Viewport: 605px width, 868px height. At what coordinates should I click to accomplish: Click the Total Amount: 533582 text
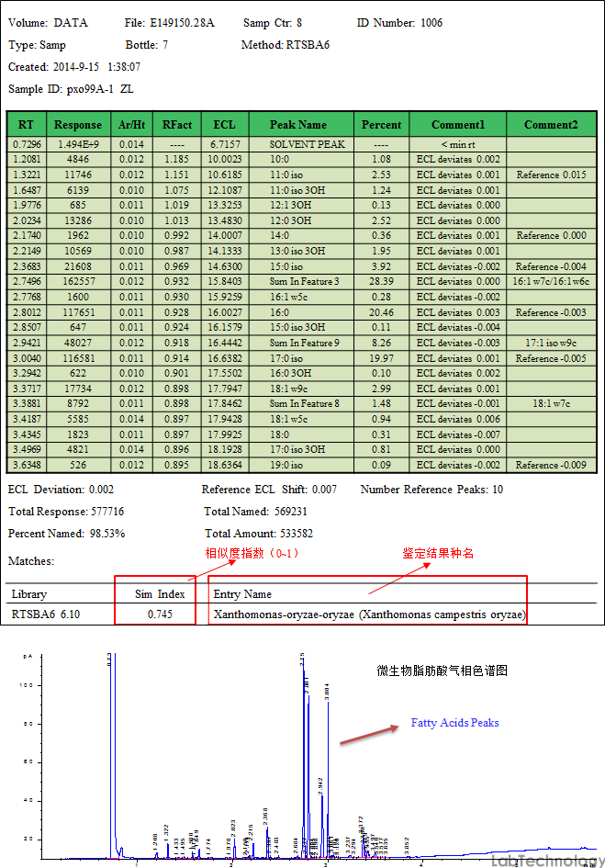coord(259,534)
